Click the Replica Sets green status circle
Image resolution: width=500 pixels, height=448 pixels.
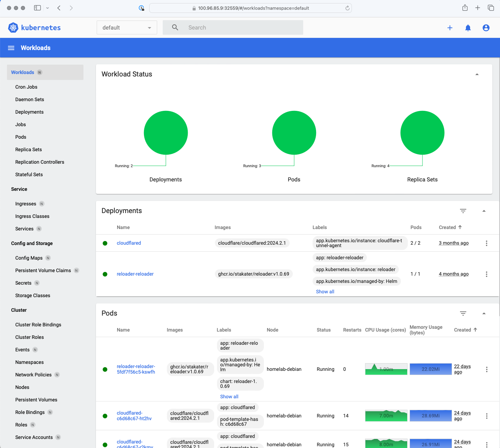coord(422,133)
